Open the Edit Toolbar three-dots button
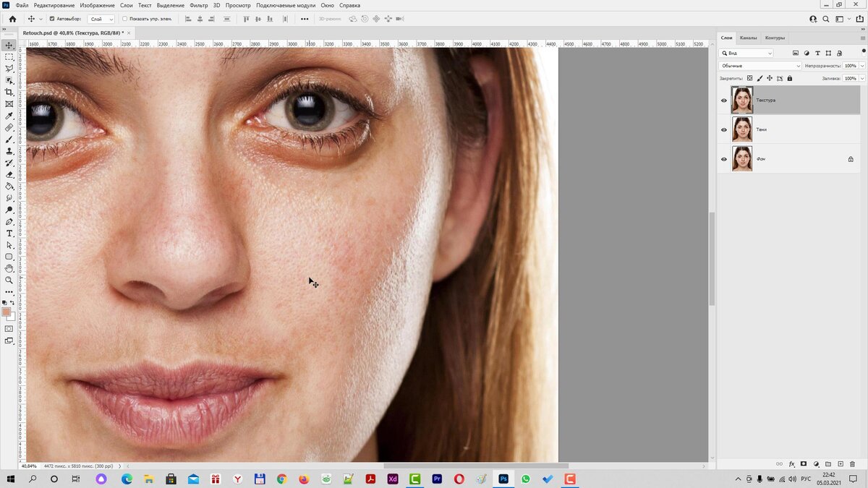 point(9,292)
